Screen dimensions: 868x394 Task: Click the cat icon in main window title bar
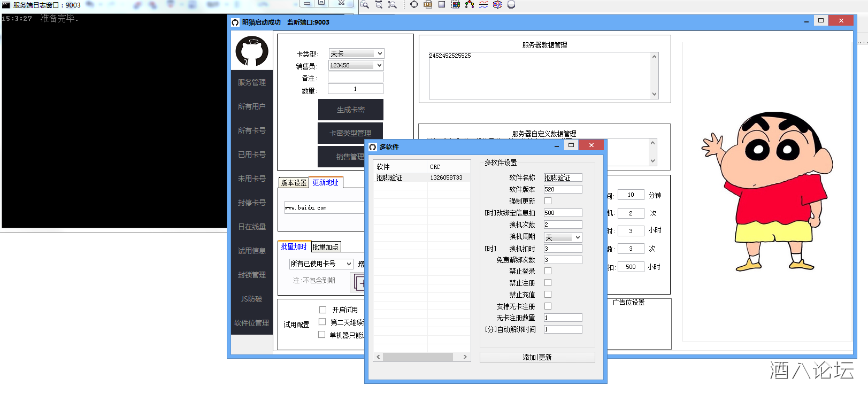235,22
